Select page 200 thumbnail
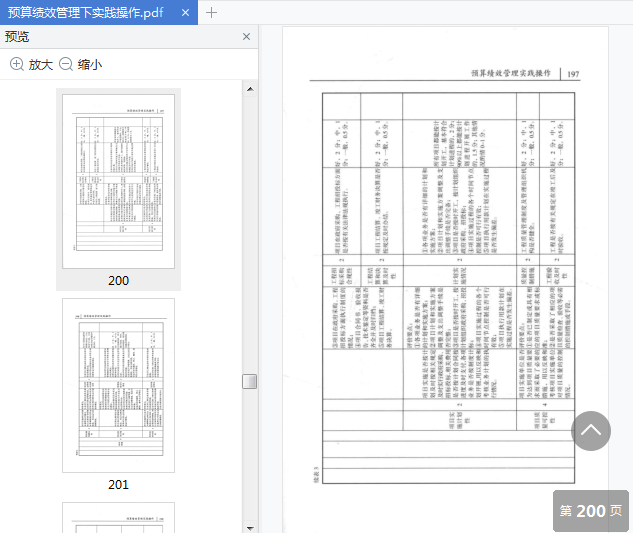Image resolution: width=633 pixels, height=533 pixels. (x=118, y=181)
